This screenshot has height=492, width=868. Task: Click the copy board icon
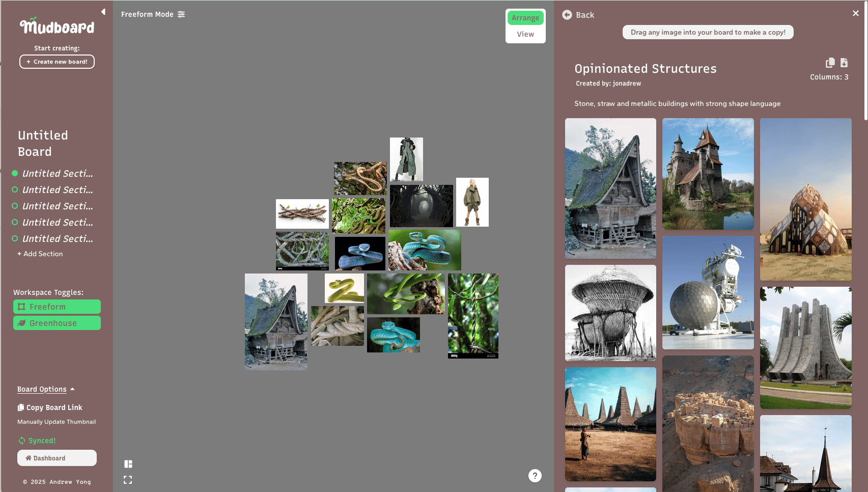click(830, 63)
